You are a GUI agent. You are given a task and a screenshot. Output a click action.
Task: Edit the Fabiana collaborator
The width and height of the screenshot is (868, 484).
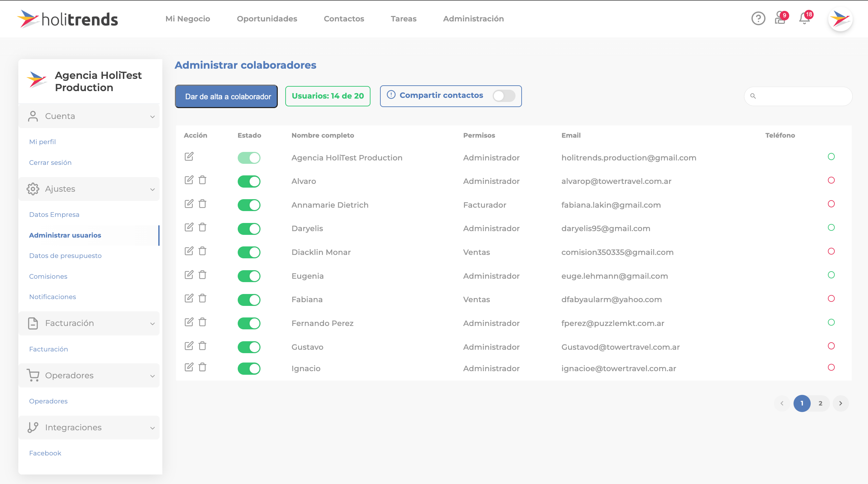click(189, 298)
